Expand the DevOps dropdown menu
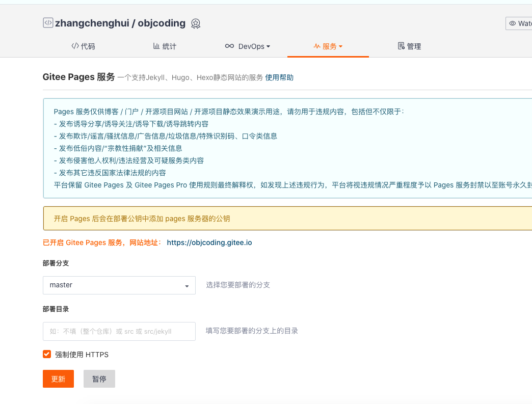The height and width of the screenshot is (404, 532). tap(247, 46)
